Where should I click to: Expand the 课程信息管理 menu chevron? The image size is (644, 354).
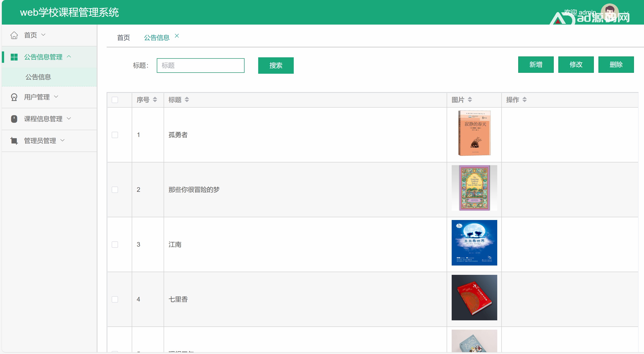tap(69, 119)
